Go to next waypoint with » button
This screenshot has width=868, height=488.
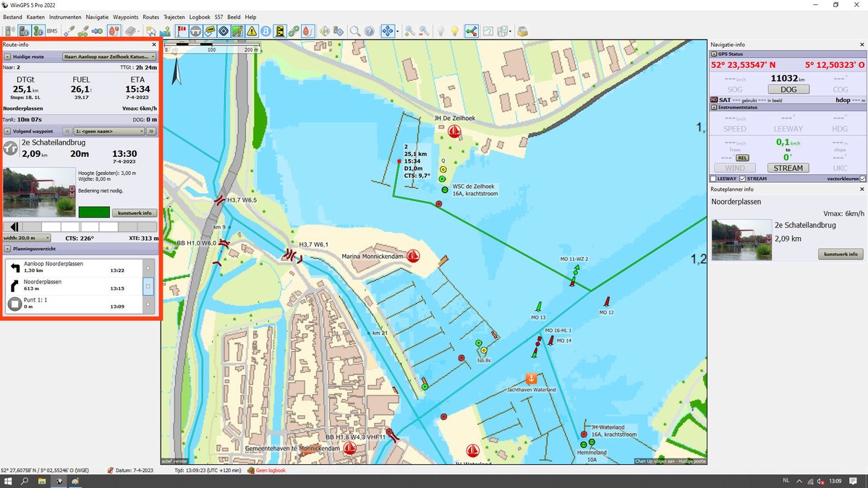(x=152, y=132)
